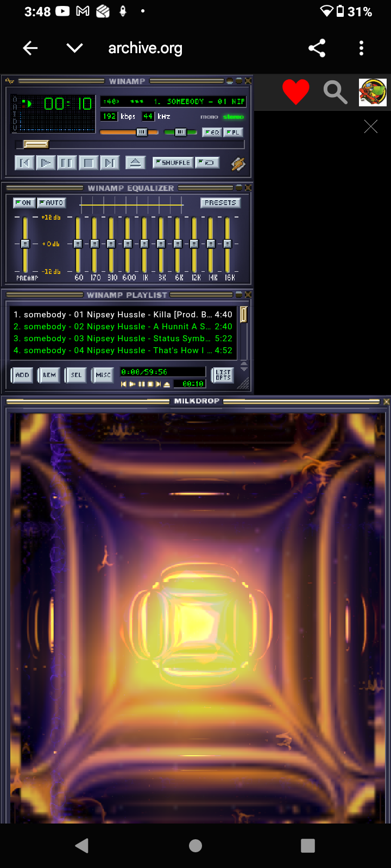Stop the current track

(88, 163)
